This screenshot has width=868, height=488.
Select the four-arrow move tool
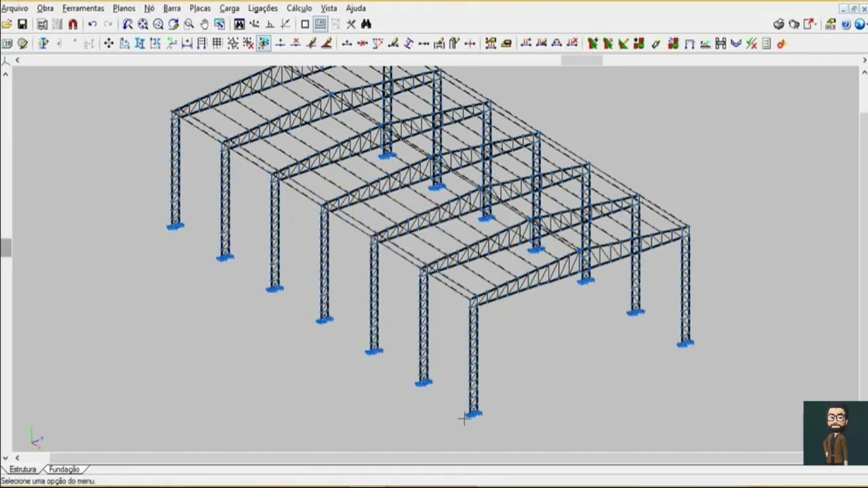tap(108, 43)
